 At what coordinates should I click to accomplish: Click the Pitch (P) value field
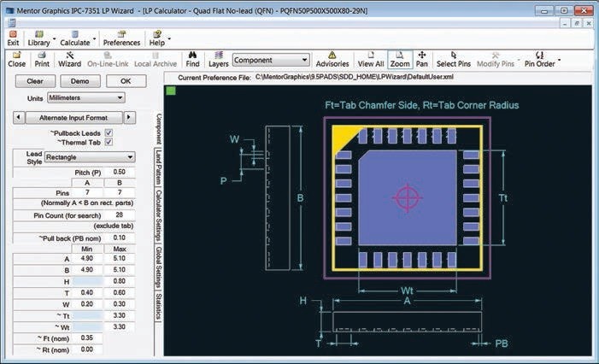pos(119,173)
